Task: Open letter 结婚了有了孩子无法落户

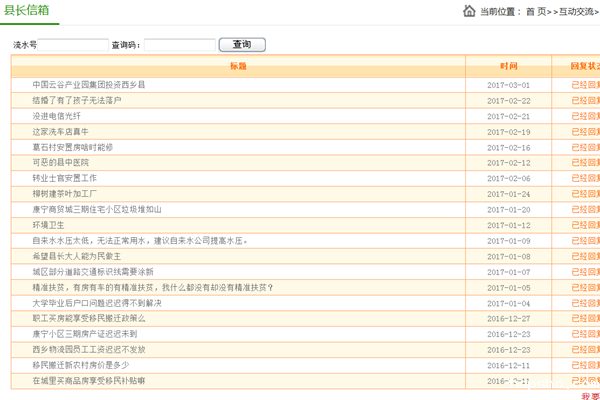Action: (77, 101)
